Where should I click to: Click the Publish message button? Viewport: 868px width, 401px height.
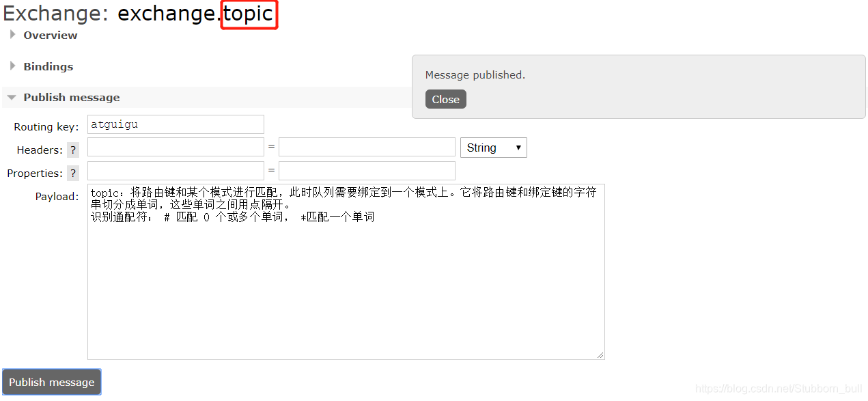(x=51, y=382)
